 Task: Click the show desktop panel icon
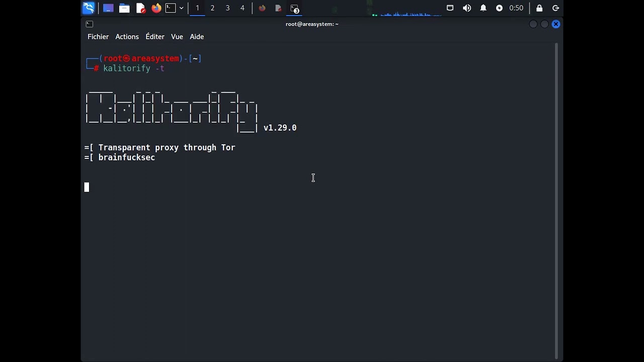coord(108,8)
